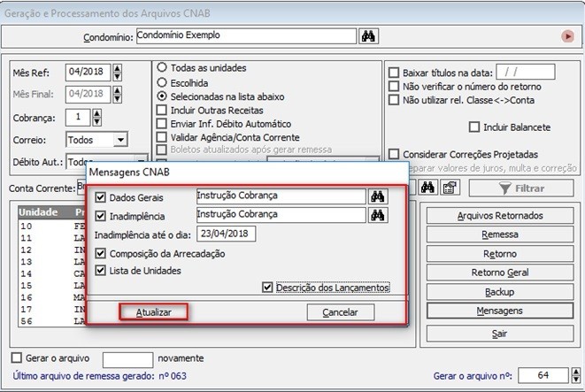Click the Sair button
Screen dimensions: 585x392
coord(500,334)
